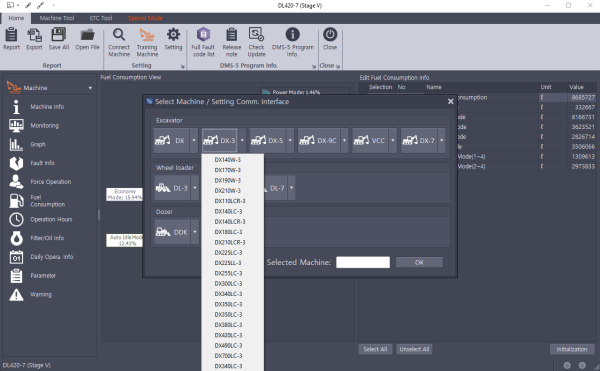The width and height of the screenshot is (600, 371).
Task: Open the Machine sidebar dropdown
Action: [x=90, y=88]
